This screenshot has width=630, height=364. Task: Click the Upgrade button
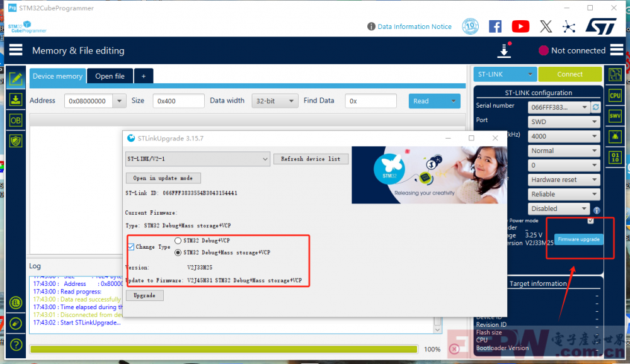[x=145, y=295]
